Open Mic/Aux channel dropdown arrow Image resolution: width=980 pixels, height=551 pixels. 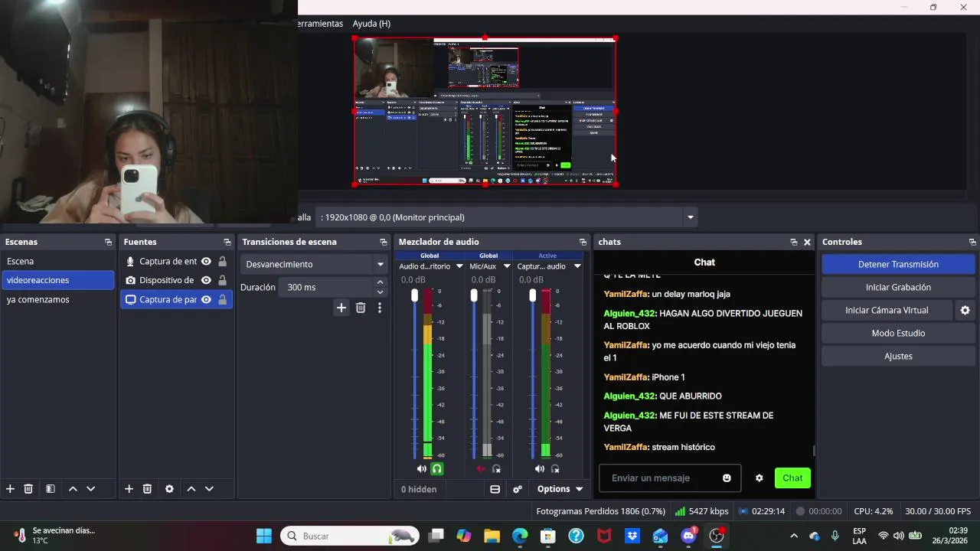pos(507,266)
